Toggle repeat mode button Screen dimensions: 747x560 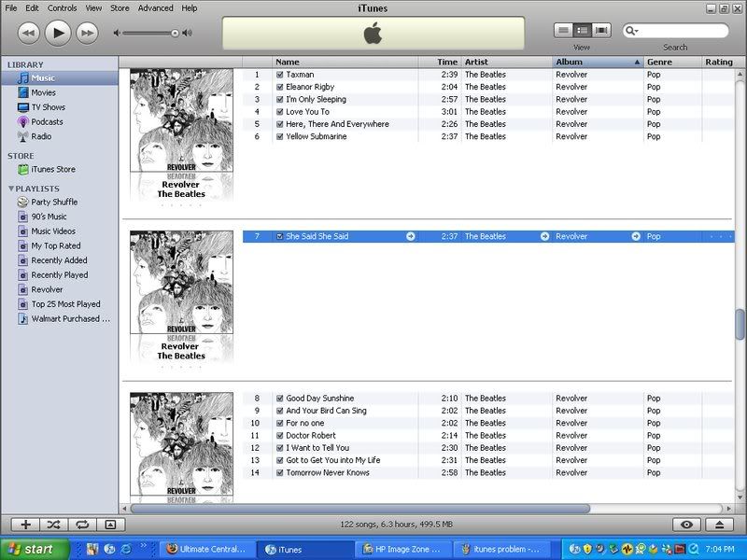point(82,525)
